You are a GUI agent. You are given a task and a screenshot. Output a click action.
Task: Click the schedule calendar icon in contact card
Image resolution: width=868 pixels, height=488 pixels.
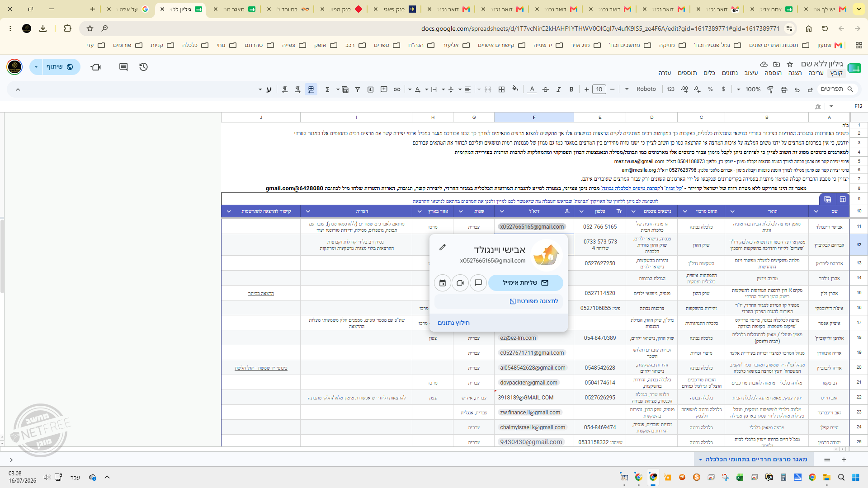(x=443, y=283)
